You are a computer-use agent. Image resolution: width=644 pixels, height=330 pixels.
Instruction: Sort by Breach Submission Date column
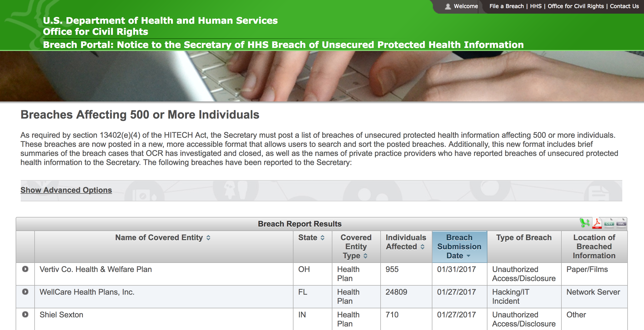pos(459,246)
